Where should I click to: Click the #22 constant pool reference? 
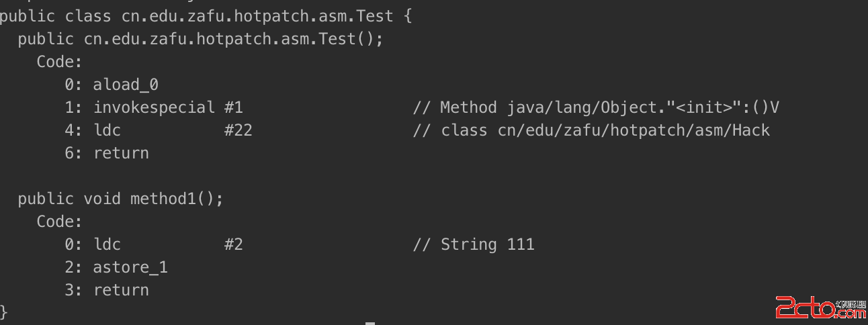click(x=238, y=130)
